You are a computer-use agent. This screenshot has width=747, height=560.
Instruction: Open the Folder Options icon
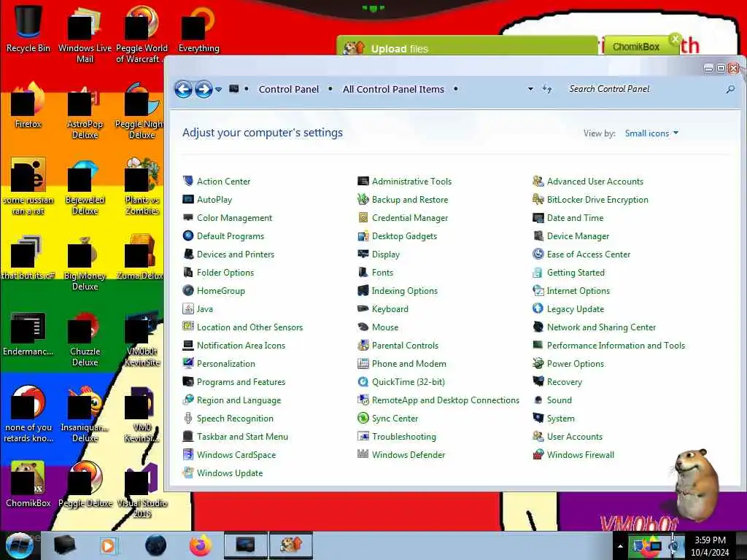pos(188,273)
